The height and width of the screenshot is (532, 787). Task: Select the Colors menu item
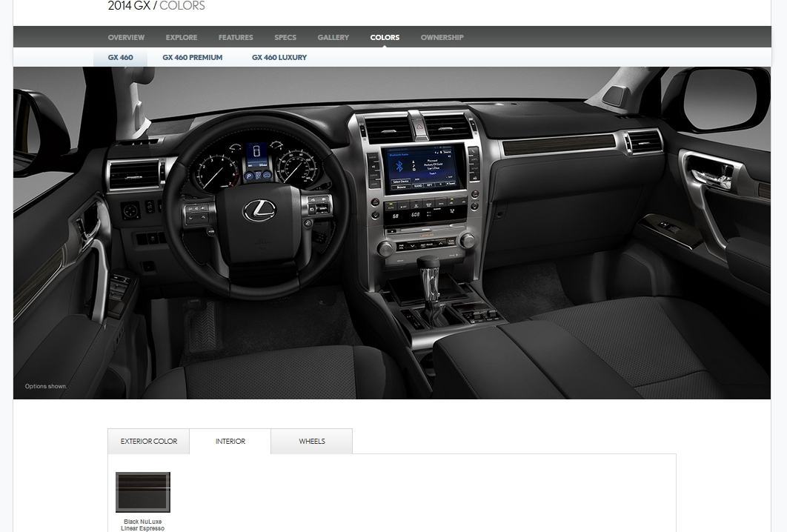pos(385,37)
